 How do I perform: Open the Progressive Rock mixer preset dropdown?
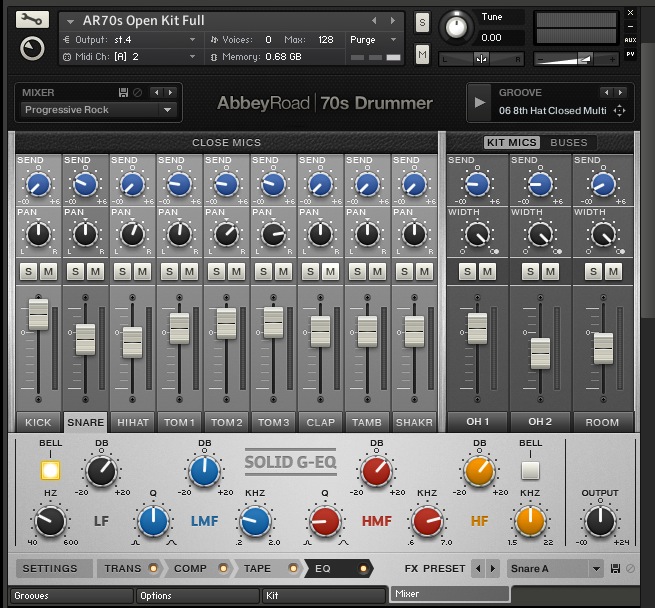(x=99, y=110)
